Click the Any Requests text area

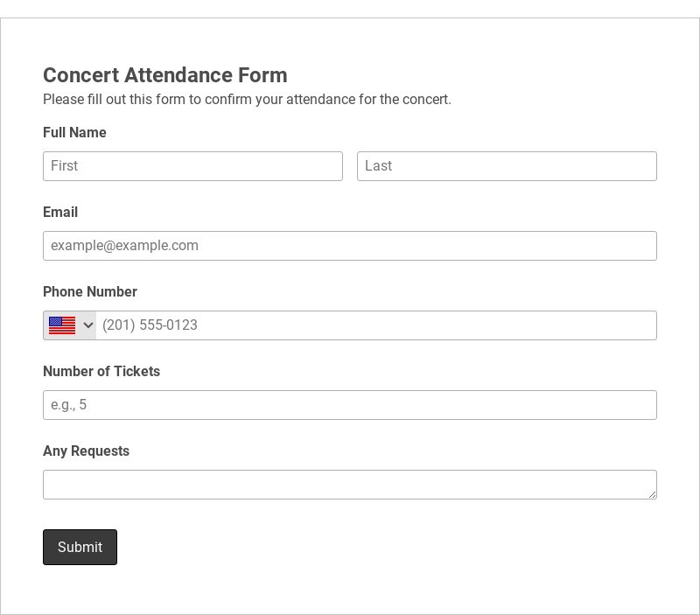(x=349, y=485)
